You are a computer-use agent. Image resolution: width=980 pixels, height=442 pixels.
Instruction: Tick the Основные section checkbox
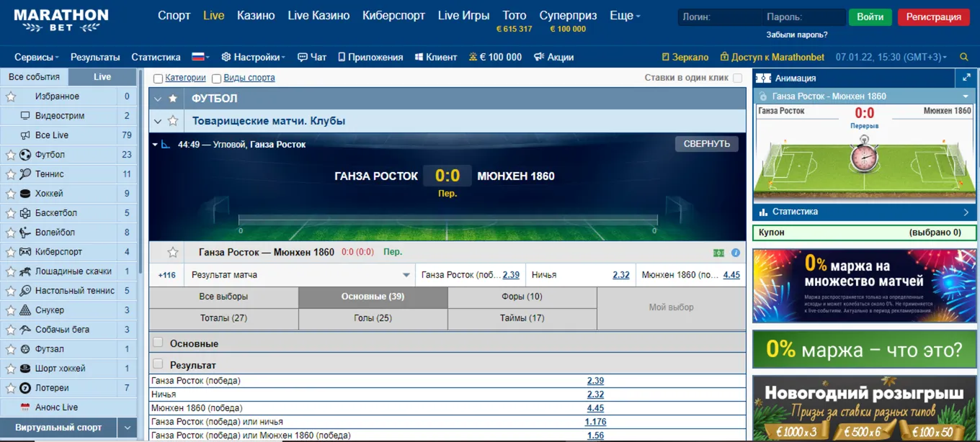tap(158, 343)
